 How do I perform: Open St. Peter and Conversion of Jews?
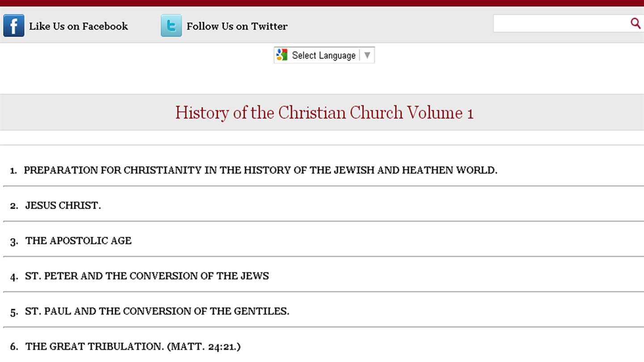[x=147, y=276]
